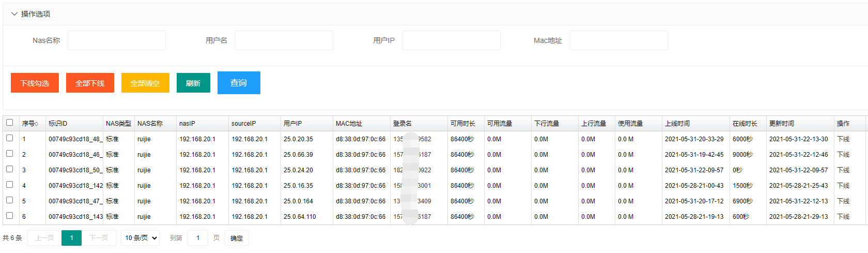868x253 pixels.
Task: Click 下线 for row with 25.0.16.35
Action: coord(843,186)
